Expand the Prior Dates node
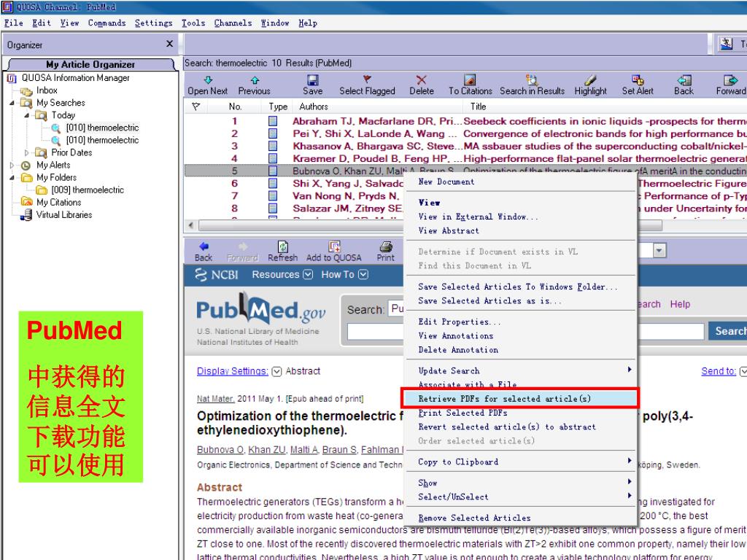This screenshot has height=560, width=747. 27,152
